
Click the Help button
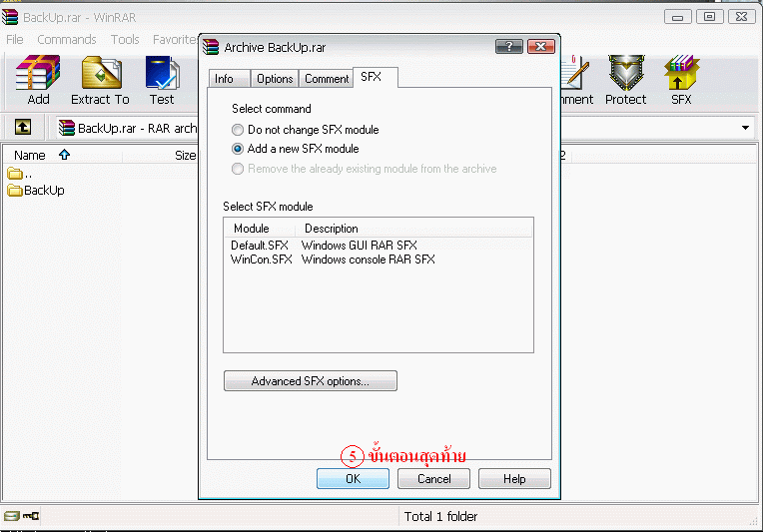[514, 479]
